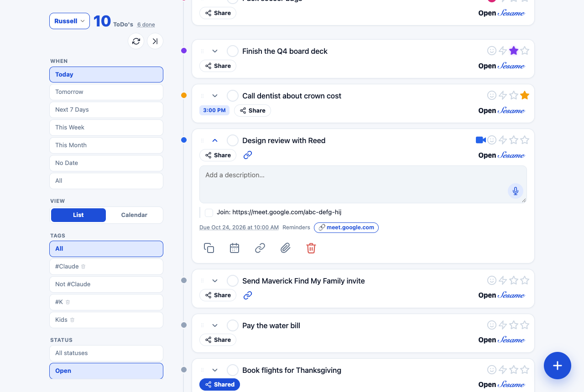Mark Call dentist about crown cost complete

click(x=233, y=96)
